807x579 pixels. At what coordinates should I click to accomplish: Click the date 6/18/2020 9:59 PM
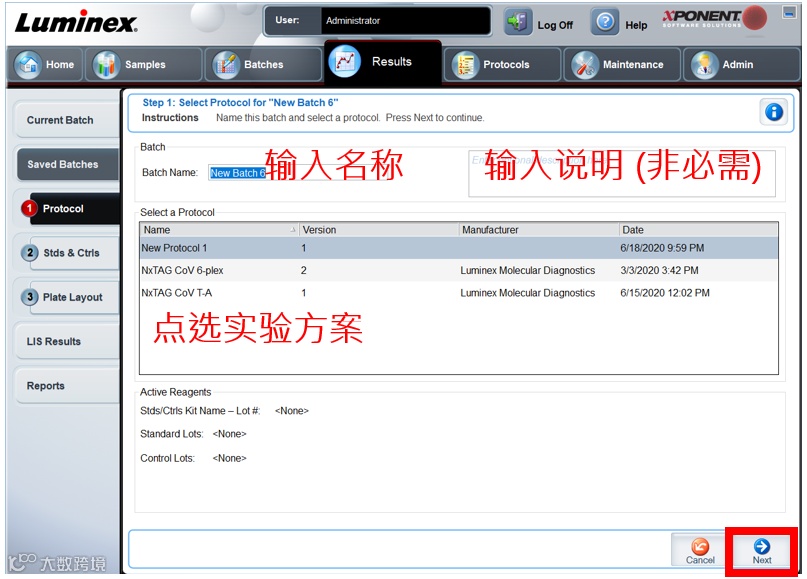pyautogui.click(x=662, y=248)
